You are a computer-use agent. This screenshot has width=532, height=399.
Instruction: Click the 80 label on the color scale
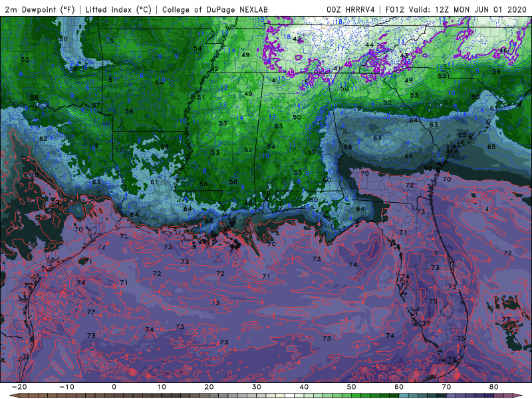[494, 387]
